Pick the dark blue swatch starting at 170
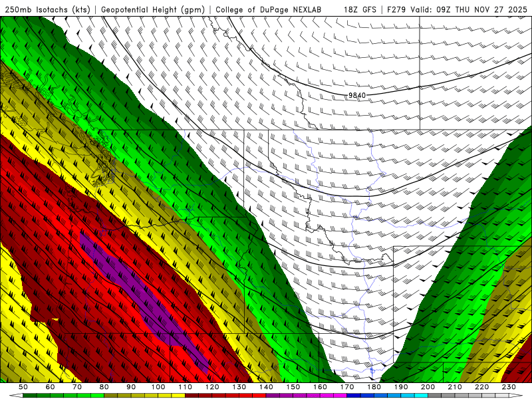Screen dimensions: 532x399 [x=354, y=395]
